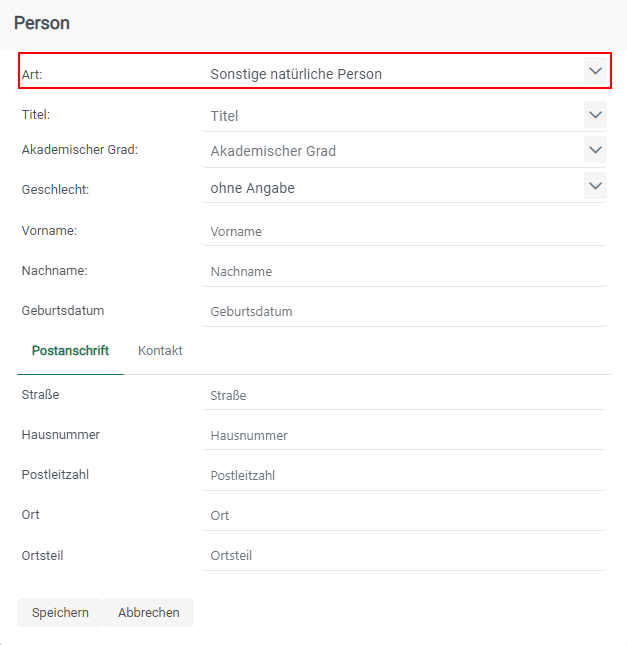627x645 pixels.
Task: Select the Postanschrift tab
Action: pyautogui.click(x=70, y=351)
